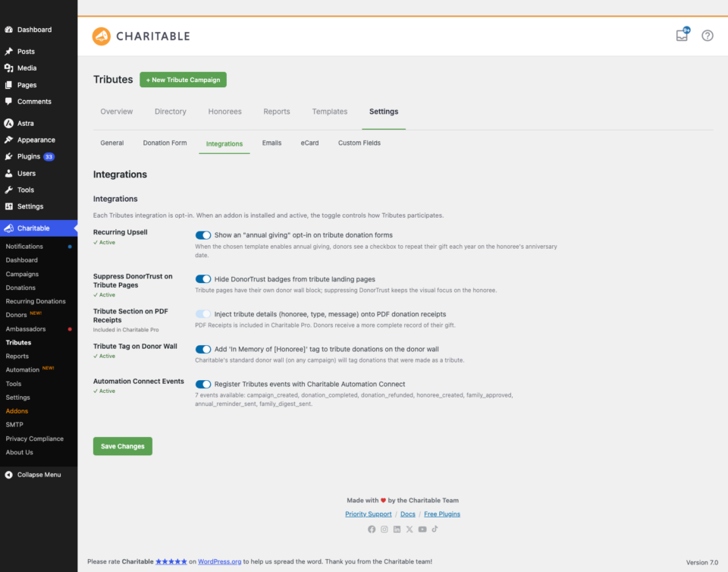728x572 pixels.
Task: Click the Plugins 33 updates badge
Action: (49, 157)
